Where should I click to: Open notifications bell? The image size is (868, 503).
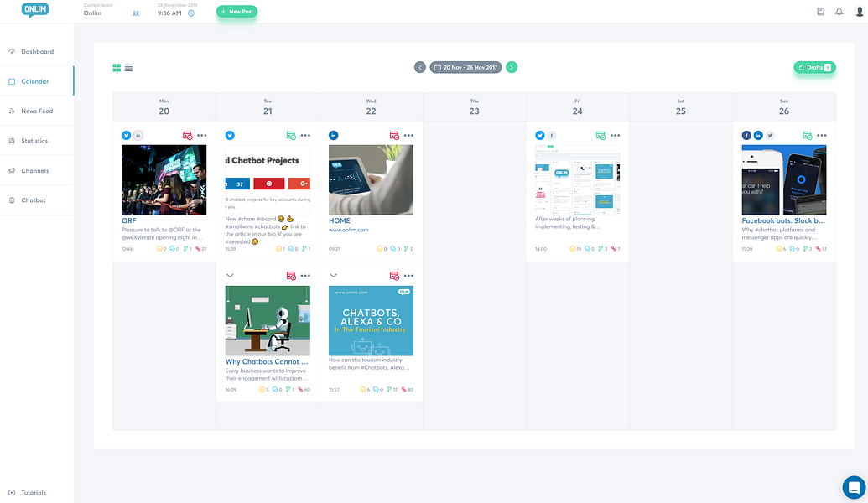(839, 11)
